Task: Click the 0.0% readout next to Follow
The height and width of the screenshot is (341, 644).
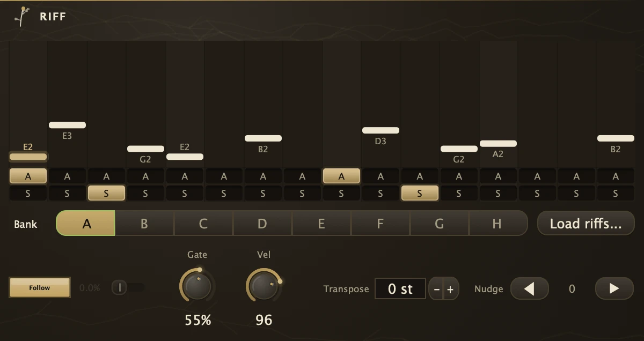Action: coord(90,288)
